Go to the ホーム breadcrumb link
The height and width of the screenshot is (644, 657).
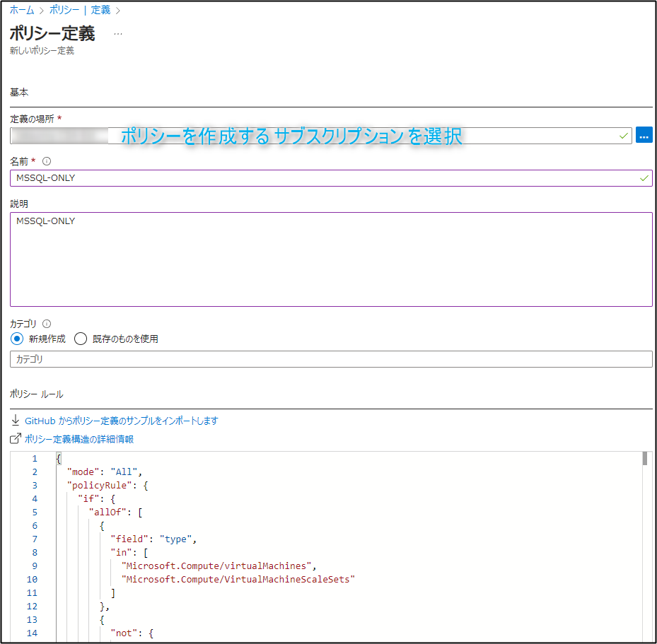(22, 10)
